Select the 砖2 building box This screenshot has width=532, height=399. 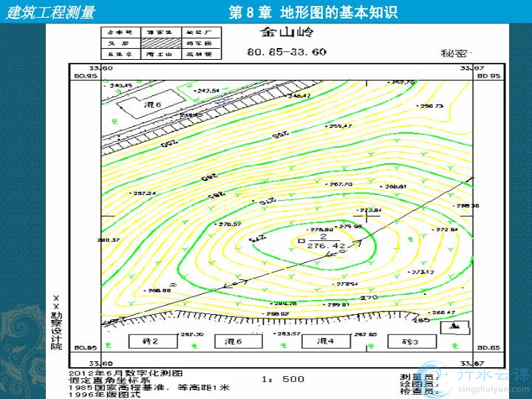tap(151, 341)
